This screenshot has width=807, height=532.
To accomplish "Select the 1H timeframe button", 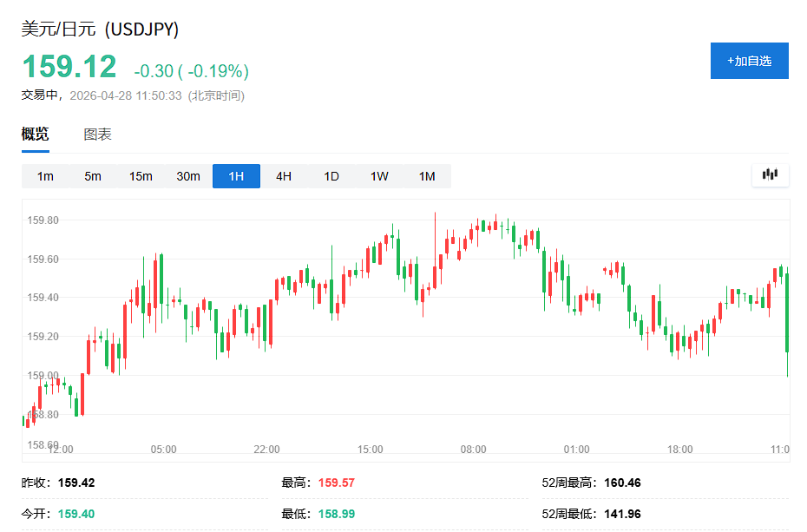I will coord(236,176).
